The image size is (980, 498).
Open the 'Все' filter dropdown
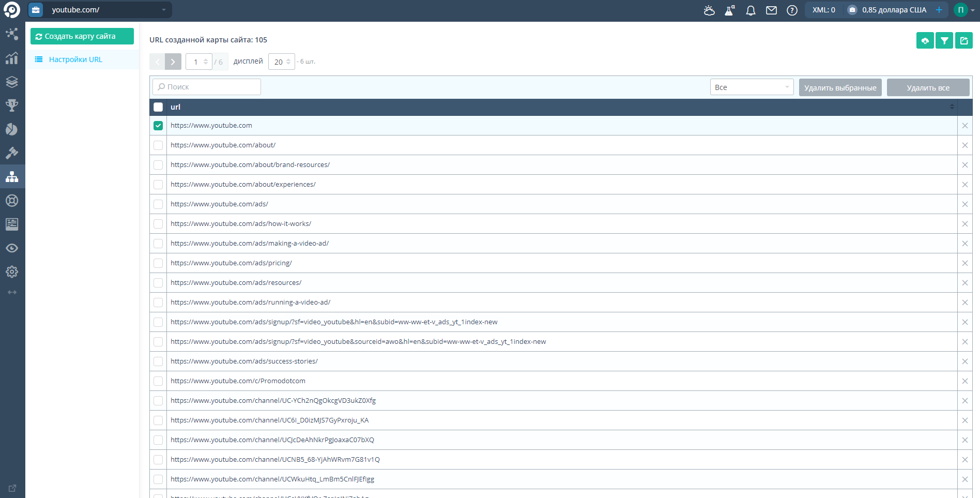click(752, 87)
